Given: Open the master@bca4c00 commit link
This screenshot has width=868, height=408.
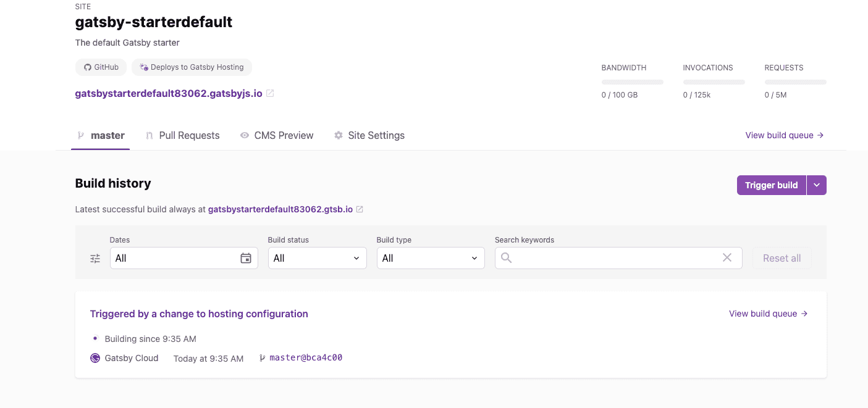Looking at the screenshot, I should click(306, 358).
